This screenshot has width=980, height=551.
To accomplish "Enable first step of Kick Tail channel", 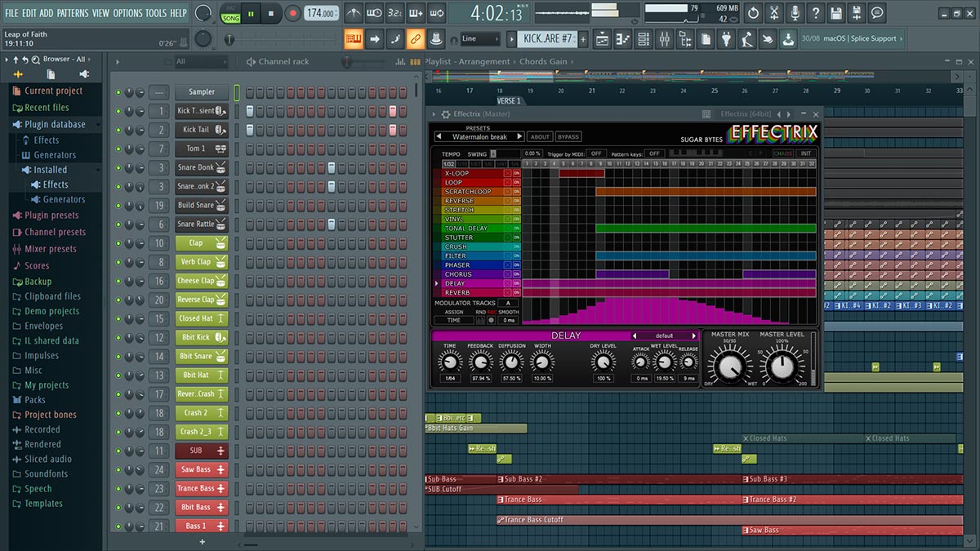I will pos(250,130).
